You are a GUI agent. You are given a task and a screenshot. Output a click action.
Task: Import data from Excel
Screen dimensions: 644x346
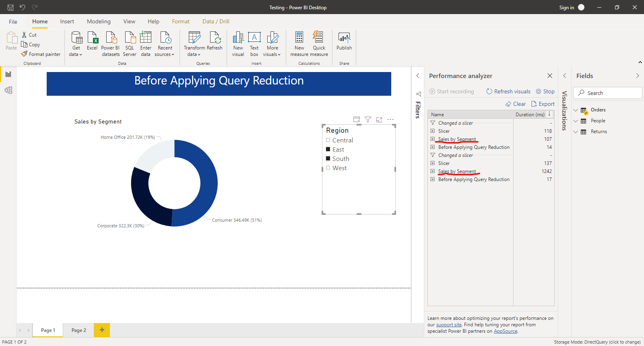point(92,41)
